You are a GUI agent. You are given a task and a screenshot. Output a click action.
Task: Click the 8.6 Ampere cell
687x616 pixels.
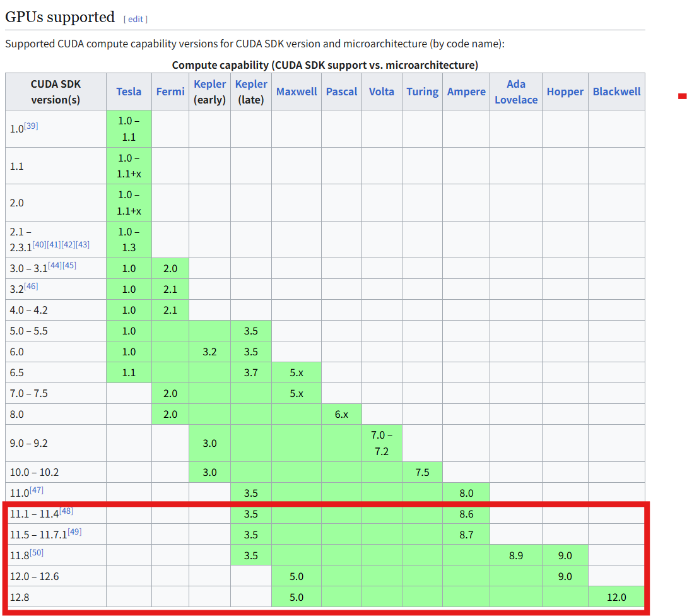pos(467,514)
